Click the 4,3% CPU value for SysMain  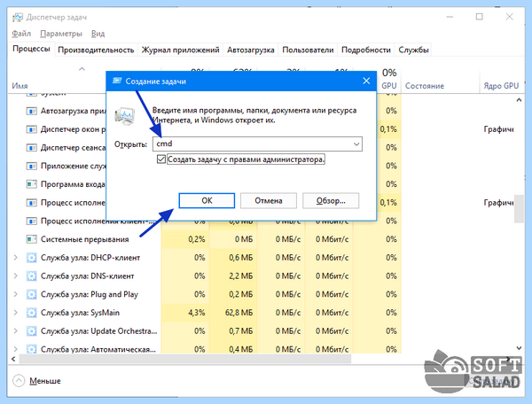(197, 313)
